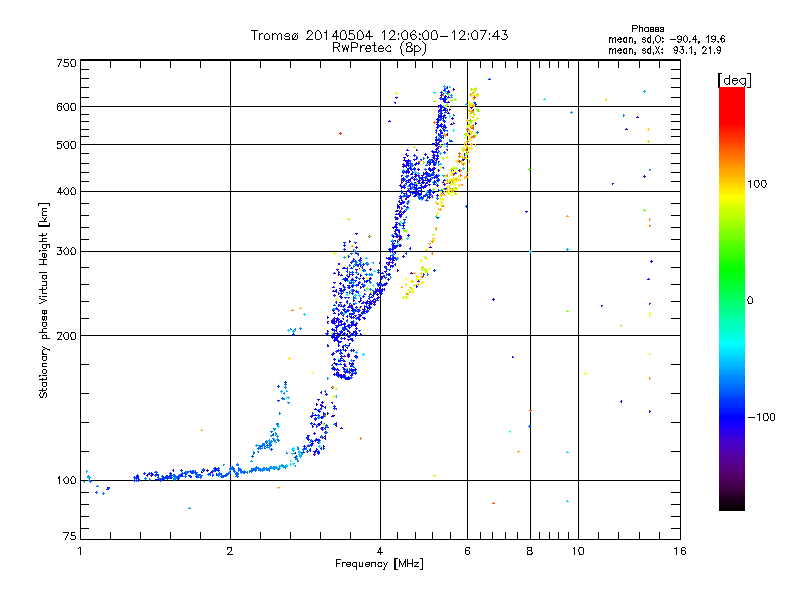Click the subtitle 'RwPretec (8p)'
This screenshot has height=600, width=800.
[379, 48]
